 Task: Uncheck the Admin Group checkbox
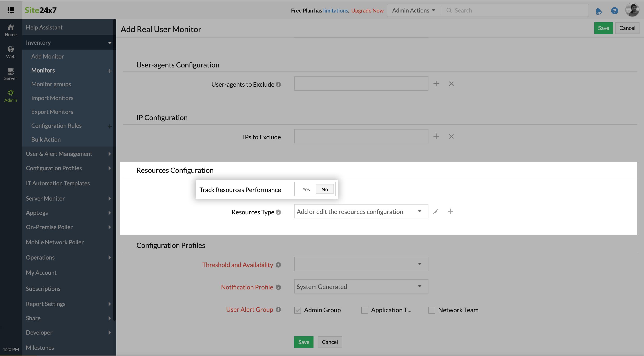[x=297, y=310]
